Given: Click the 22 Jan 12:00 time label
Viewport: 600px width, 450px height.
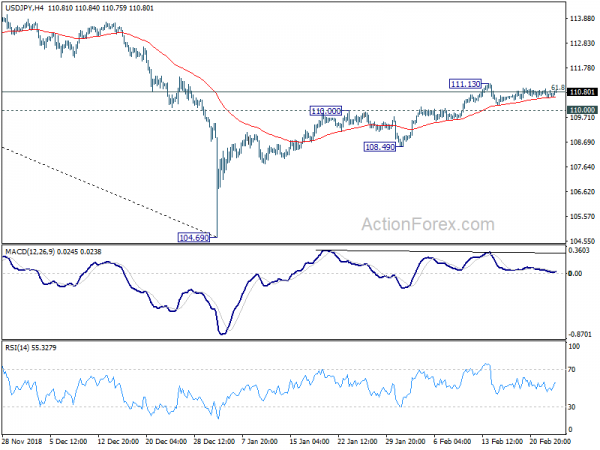Looking at the screenshot, I should tap(357, 441).
